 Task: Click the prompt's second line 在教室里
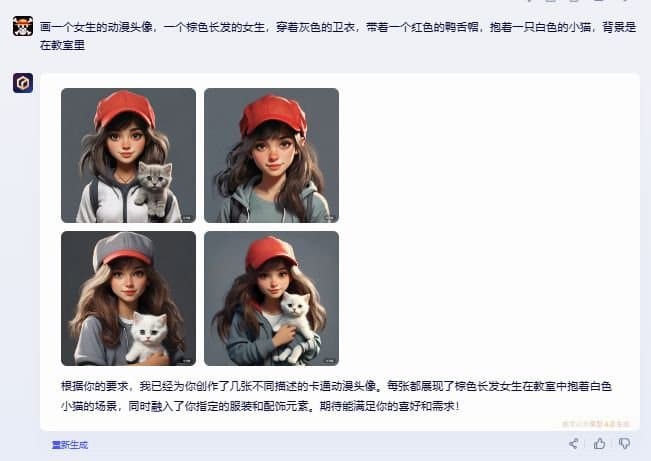coord(62,45)
